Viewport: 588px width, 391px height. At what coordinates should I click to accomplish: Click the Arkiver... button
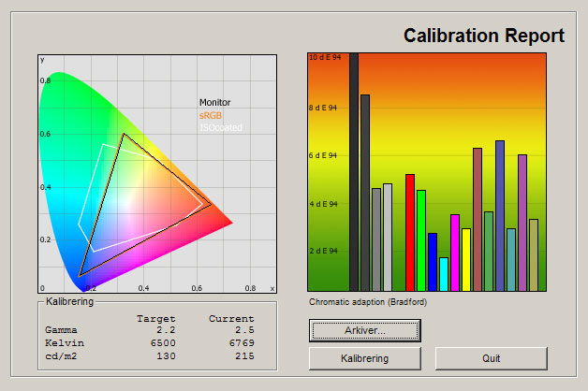365,330
